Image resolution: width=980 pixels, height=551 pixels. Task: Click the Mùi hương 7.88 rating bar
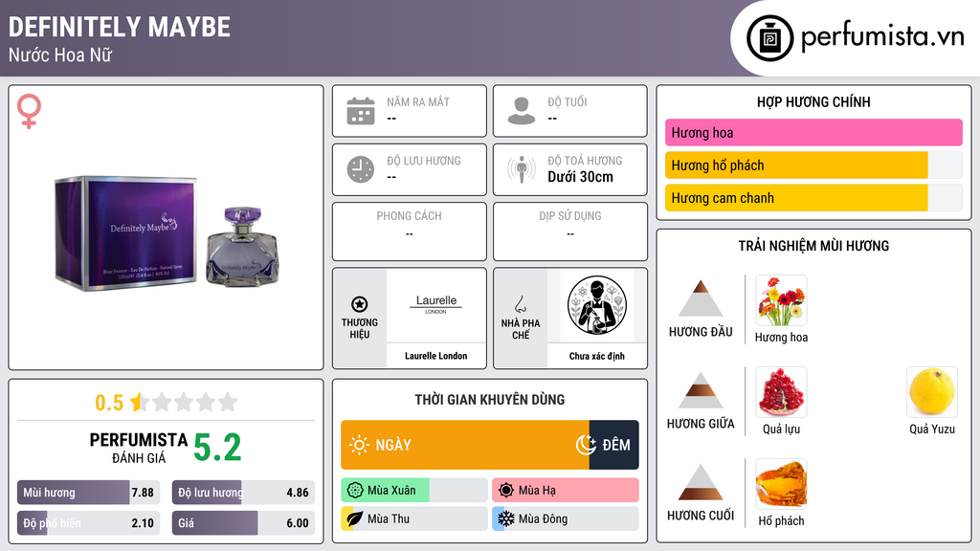(x=88, y=493)
